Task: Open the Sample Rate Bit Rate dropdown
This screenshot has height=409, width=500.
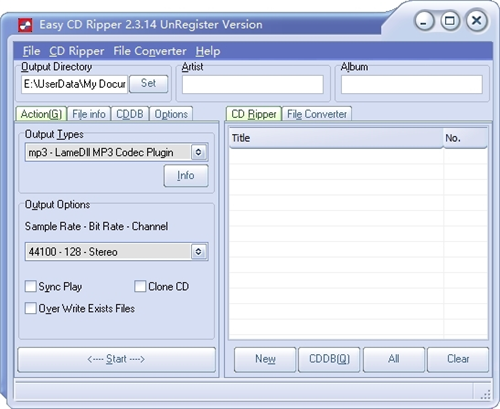Action: (198, 251)
